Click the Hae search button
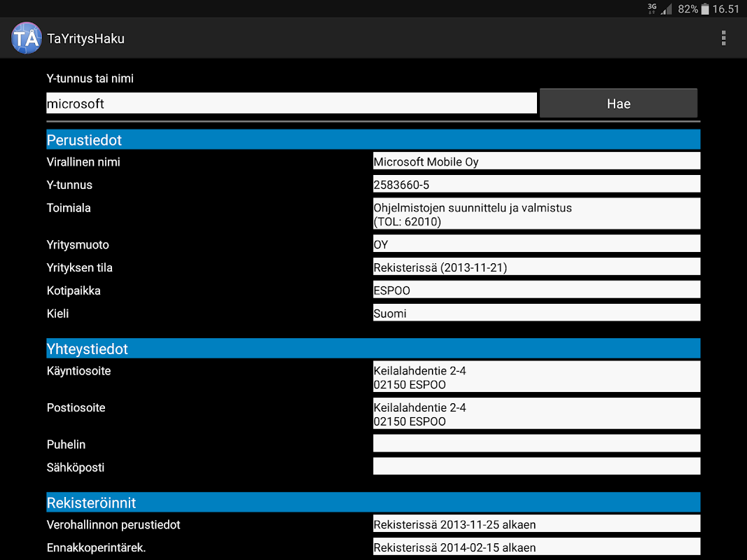 tap(618, 104)
